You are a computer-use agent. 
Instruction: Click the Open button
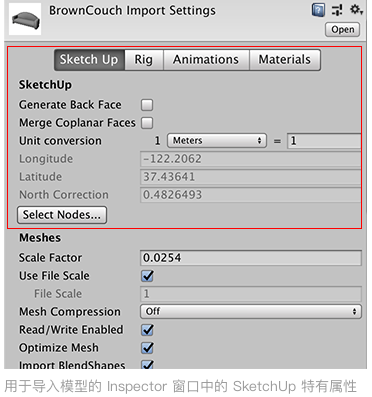(342, 30)
